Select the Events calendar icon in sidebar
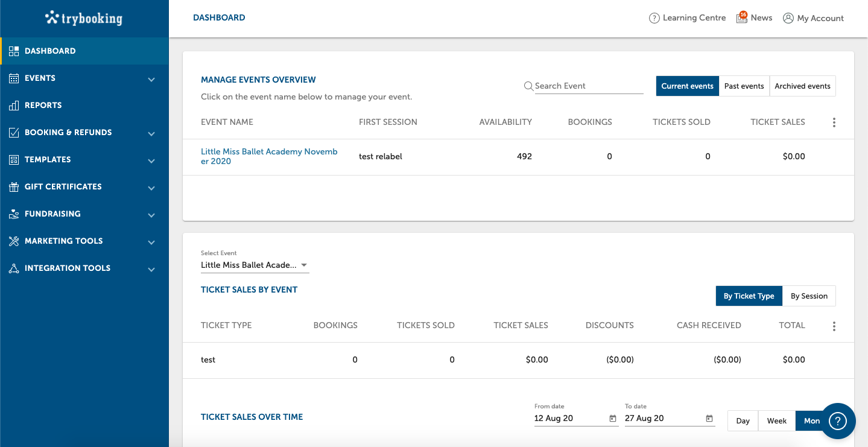 (13, 78)
